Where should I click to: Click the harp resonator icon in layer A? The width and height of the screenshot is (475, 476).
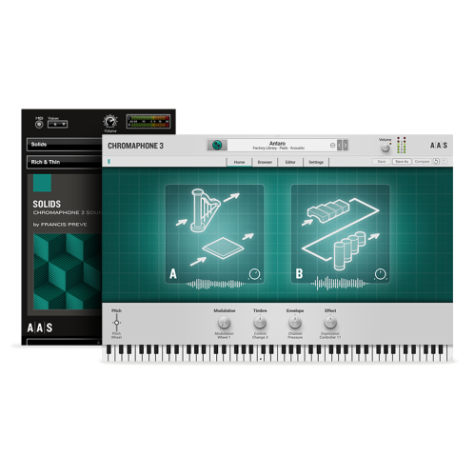205,209
